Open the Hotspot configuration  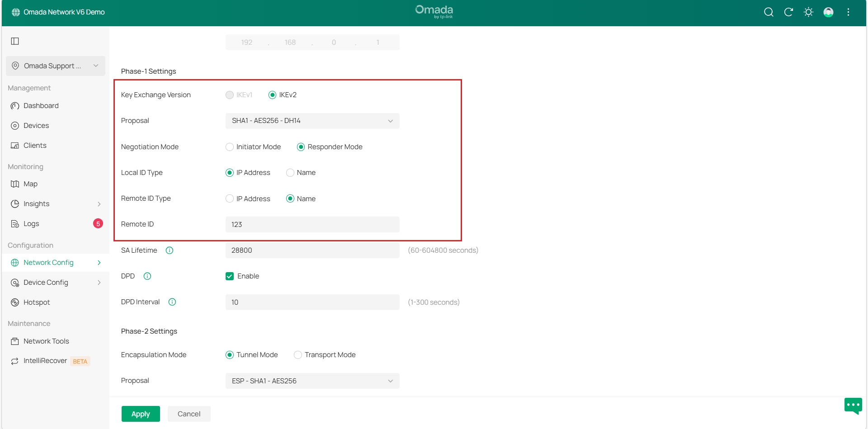point(37,302)
